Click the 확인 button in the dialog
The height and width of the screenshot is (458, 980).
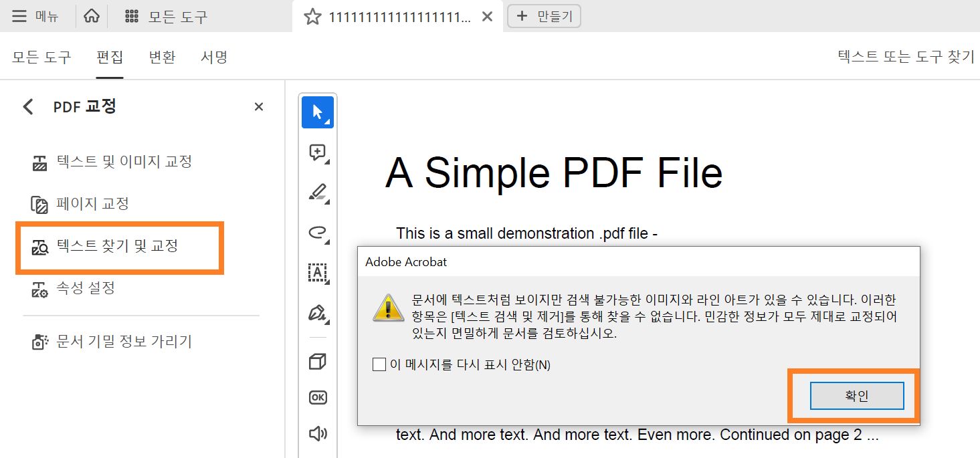(857, 395)
